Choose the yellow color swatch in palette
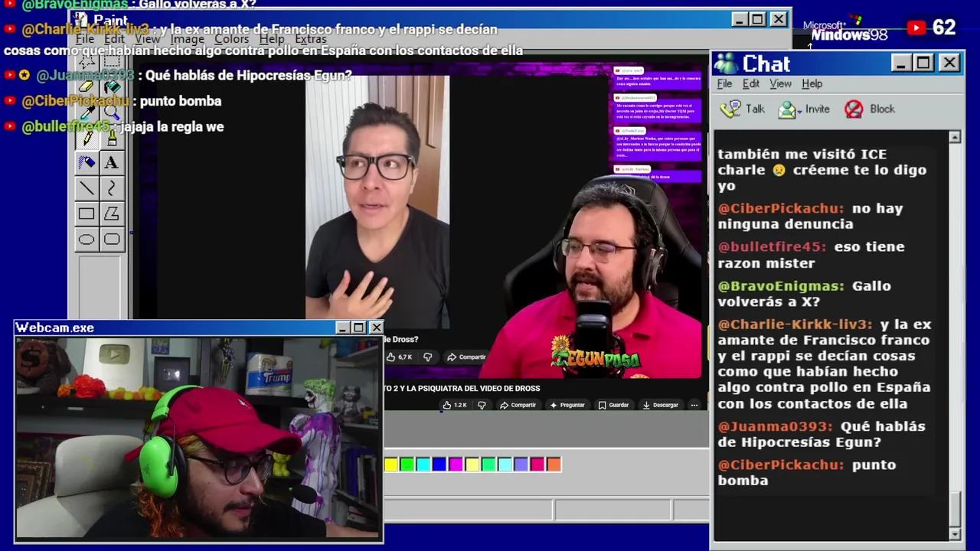Screen dimensions: 980x551 click(x=391, y=464)
